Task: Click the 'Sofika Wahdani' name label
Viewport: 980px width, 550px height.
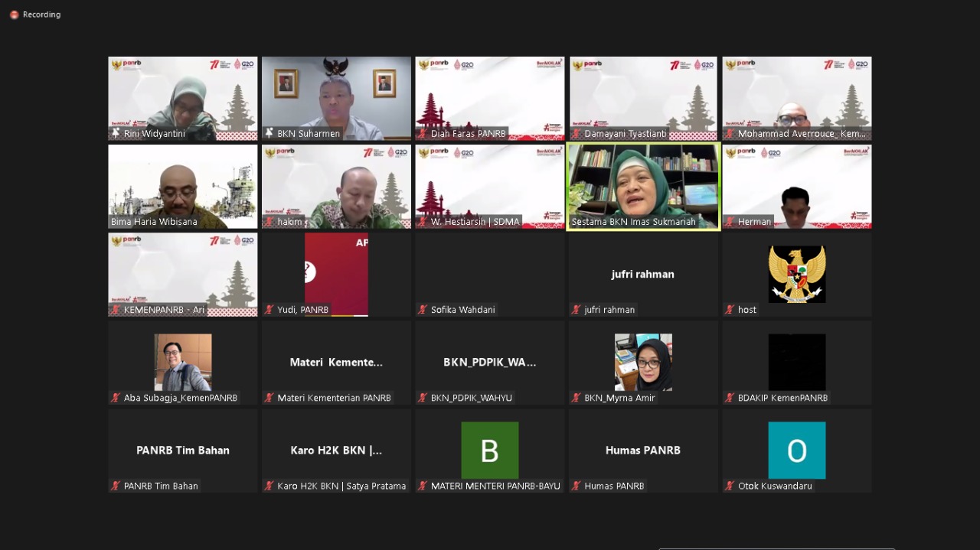Action: point(463,310)
